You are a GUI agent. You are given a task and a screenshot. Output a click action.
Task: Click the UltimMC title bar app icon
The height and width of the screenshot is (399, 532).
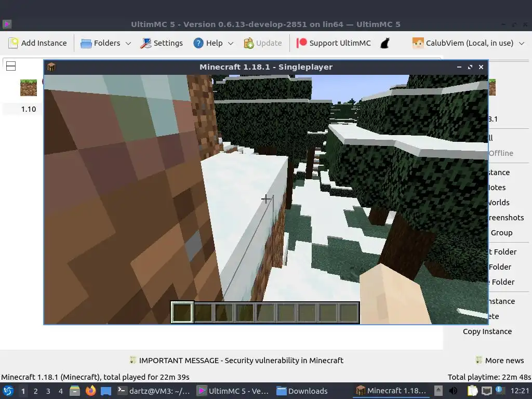[x=7, y=24]
